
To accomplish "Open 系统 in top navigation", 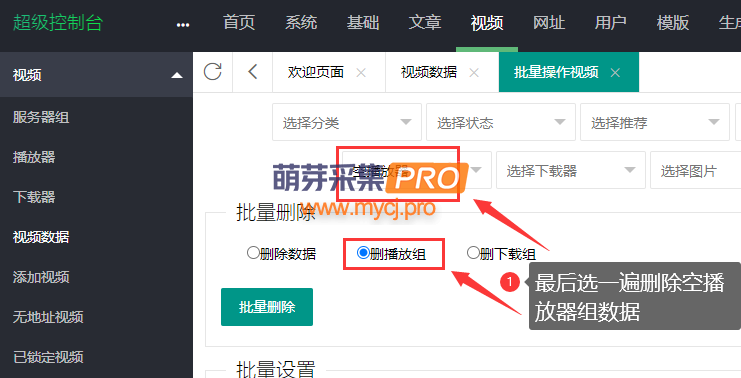I will coord(301,23).
